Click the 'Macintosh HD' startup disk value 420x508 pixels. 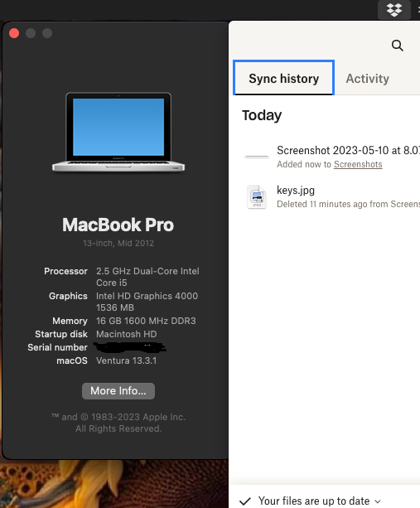[x=126, y=334]
